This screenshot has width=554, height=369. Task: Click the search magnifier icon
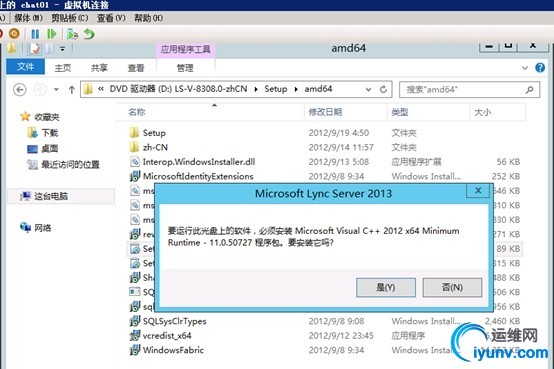point(529,90)
